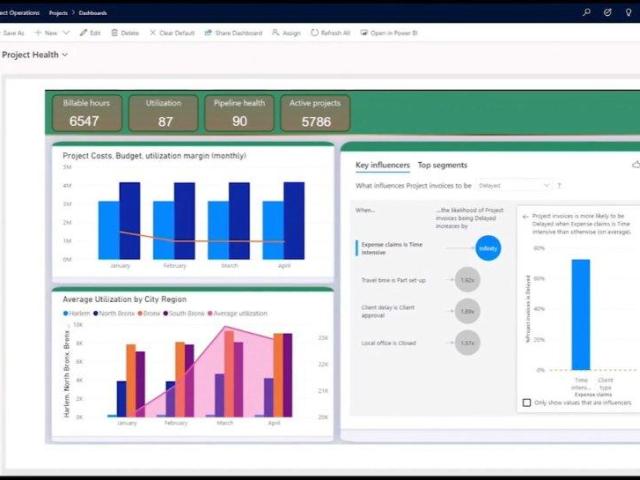Click Projects in the breadcrumb

point(58,13)
